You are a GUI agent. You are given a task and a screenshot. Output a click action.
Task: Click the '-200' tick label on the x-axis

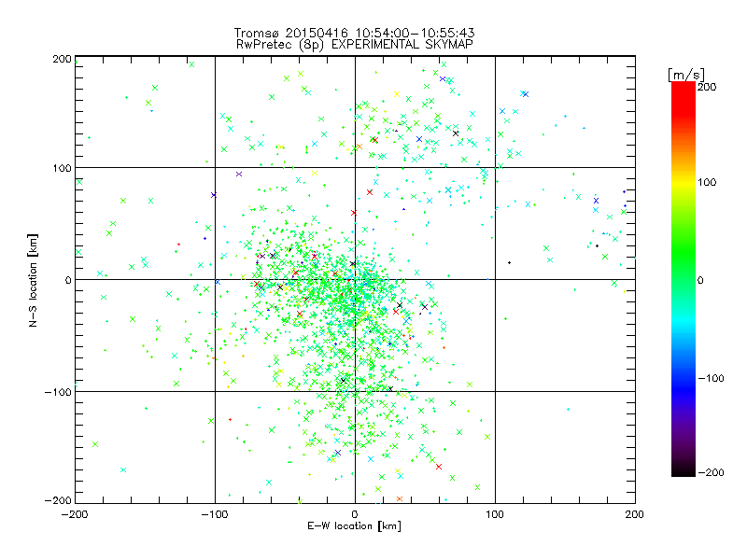coord(75,514)
